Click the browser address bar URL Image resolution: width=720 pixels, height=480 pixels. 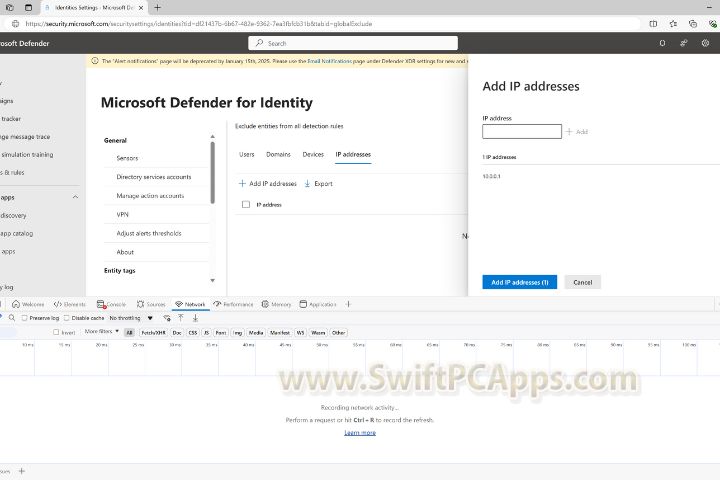(198, 23)
